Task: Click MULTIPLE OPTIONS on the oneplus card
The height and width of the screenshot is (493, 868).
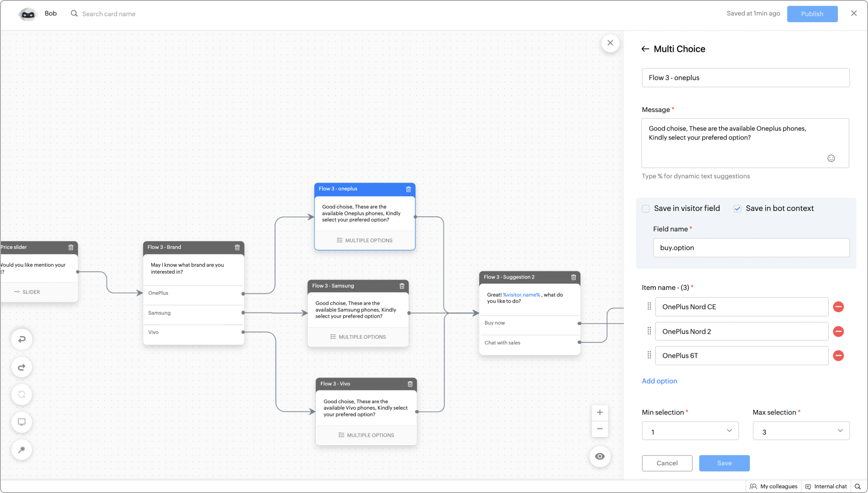Action: tap(365, 241)
